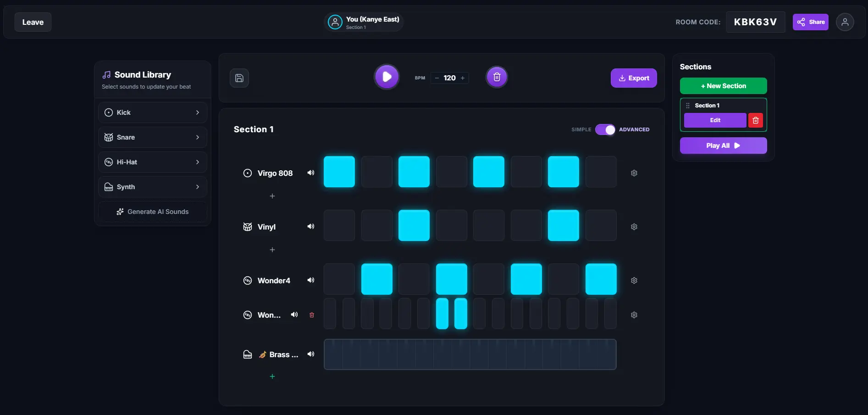Viewport: 868px width, 415px height.
Task: Click the Wonder4 track speaker icon
Action: point(311,280)
